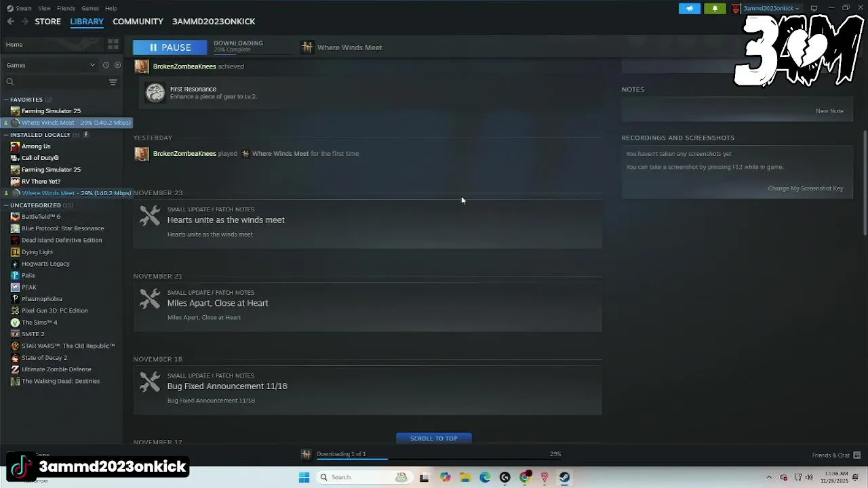This screenshot has width=868, height=488.
Task: Click the wrench icon for Hearts unite update
Action: (149, 216)
